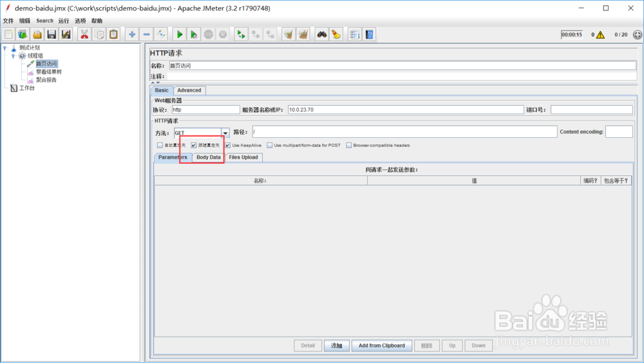Viewport: 644px width, 363px height.
Task: Click the Remote Start All icon
Action: click(241, 35)
